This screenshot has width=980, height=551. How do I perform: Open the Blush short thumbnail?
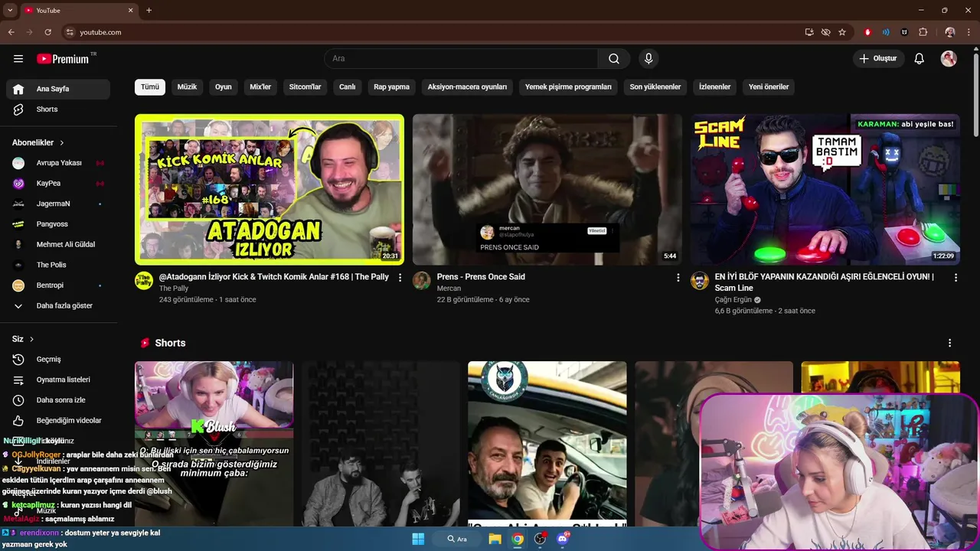pyautogui.click(x=214, y=444)
